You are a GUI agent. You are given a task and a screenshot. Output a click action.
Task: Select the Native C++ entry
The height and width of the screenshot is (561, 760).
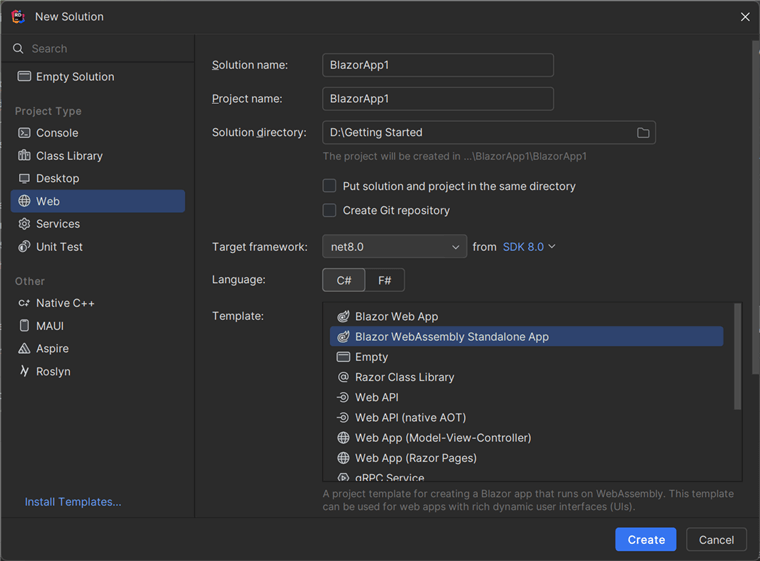tap(97, 303)
